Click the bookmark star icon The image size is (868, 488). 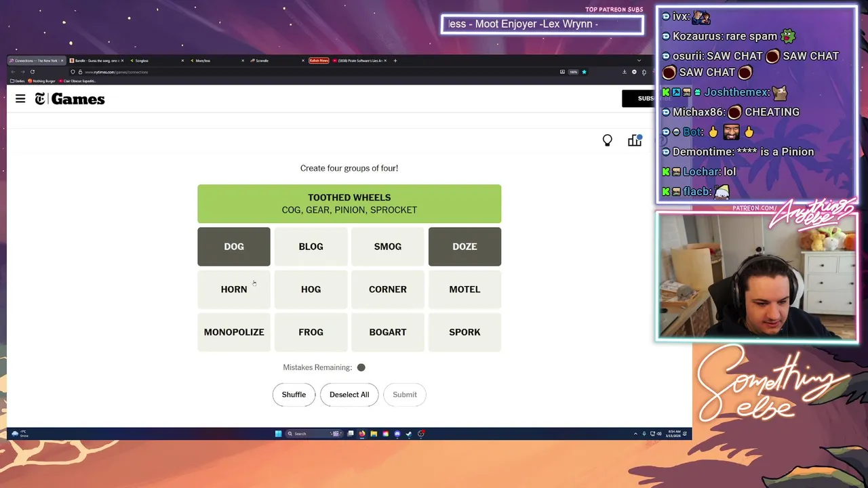pyautogui.click(x=584, y=72)
